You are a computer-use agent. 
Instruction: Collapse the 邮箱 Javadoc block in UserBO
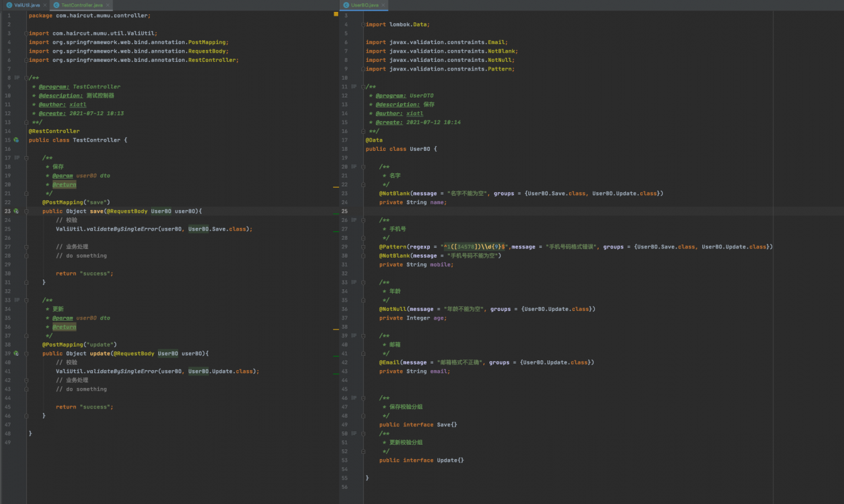363,335
